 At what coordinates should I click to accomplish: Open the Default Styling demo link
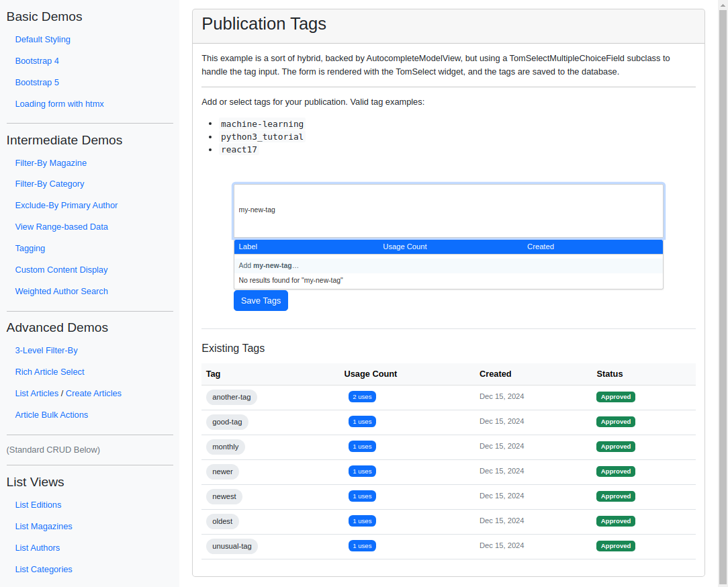(x=43, y=40)
